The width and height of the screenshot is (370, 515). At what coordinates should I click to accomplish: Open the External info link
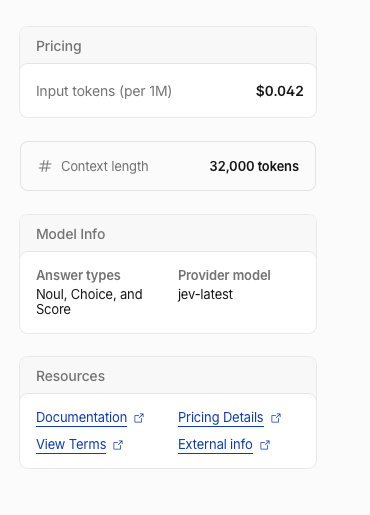pyautogui.click(x=215, y=445)
